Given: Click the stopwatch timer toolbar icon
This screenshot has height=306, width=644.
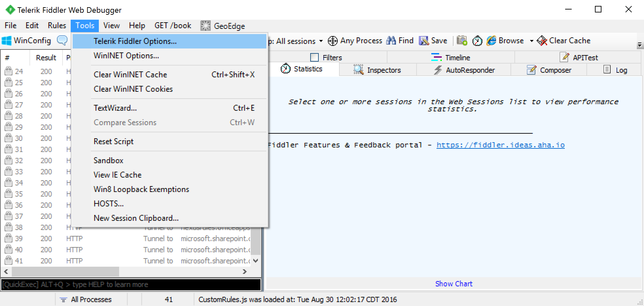Looking at the screenshot, I should (x=477, y=41).
